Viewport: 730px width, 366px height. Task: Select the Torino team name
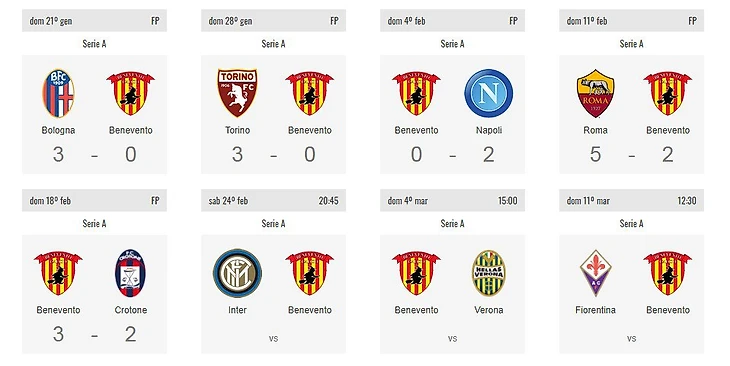(x=237, y=130)
